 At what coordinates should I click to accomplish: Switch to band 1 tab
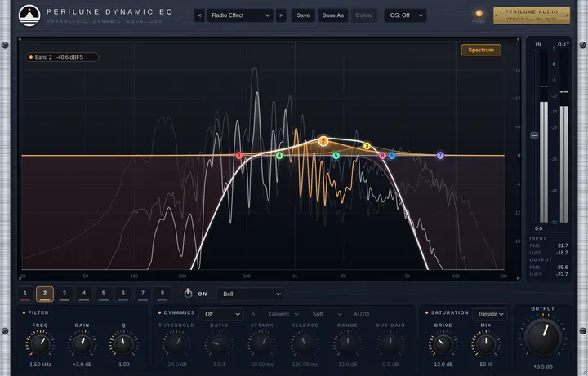click(25, 294)
